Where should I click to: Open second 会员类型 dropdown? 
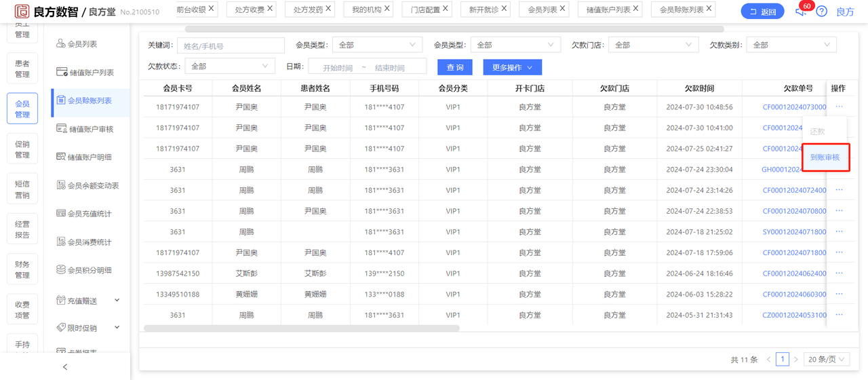click(x=515, y=45)
